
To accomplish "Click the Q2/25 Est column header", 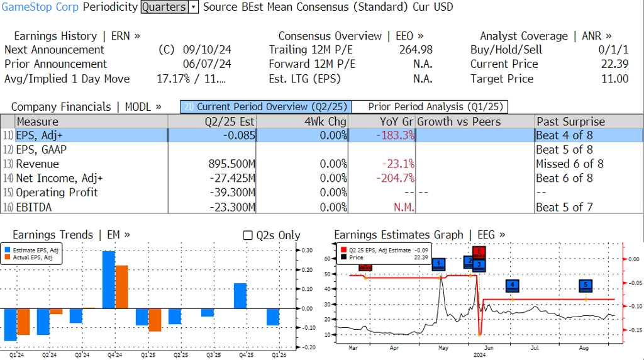I will [x=212, y=121].
